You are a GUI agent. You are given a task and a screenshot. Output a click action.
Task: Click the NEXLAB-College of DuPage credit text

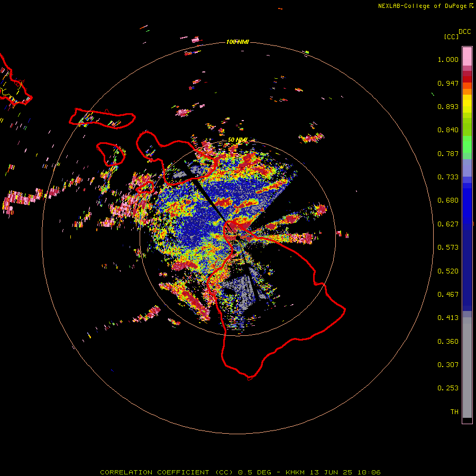[422, 6]
